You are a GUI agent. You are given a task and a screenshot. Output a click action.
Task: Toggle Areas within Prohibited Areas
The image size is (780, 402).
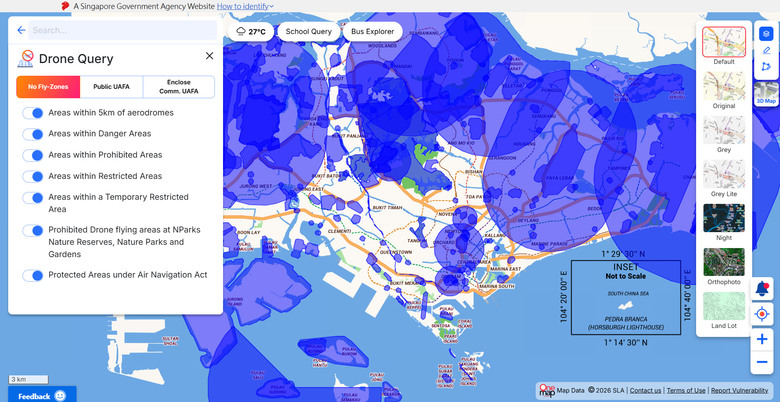tap(33, 155)
